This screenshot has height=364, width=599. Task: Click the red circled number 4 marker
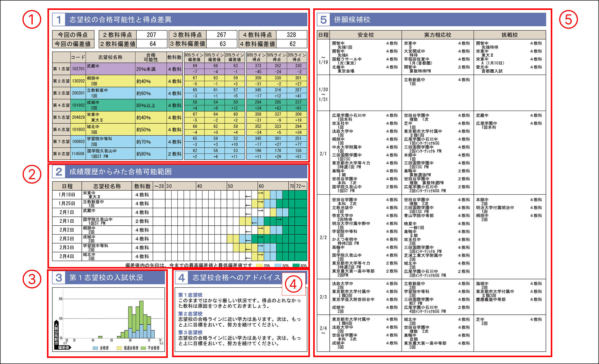[293, 284]
